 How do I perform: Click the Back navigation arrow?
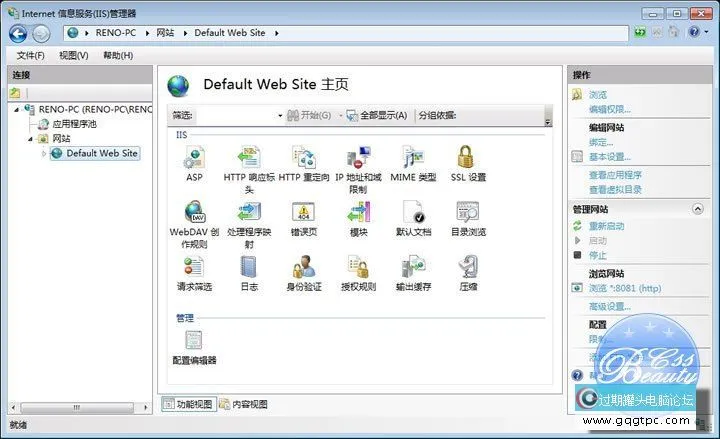coord(18,34)
